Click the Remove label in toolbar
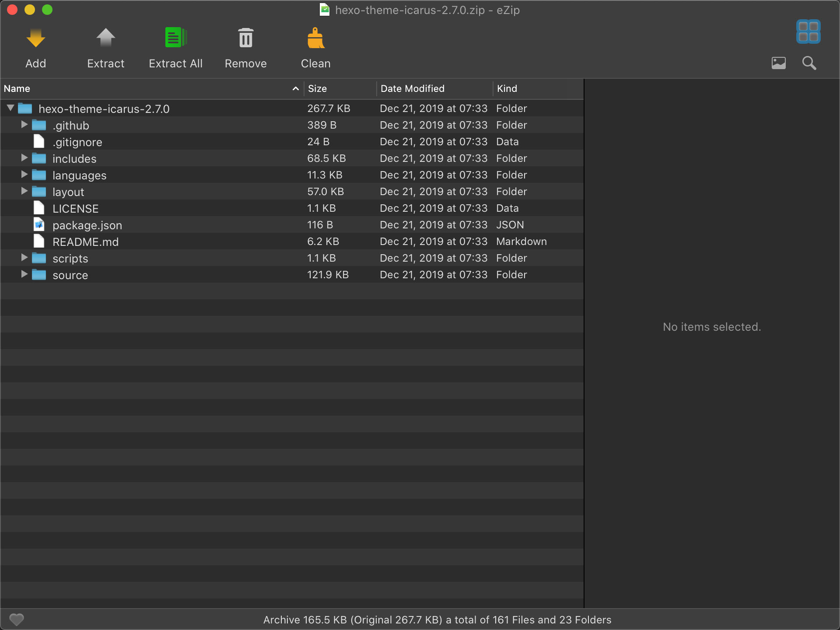 [x=246, y=63]
